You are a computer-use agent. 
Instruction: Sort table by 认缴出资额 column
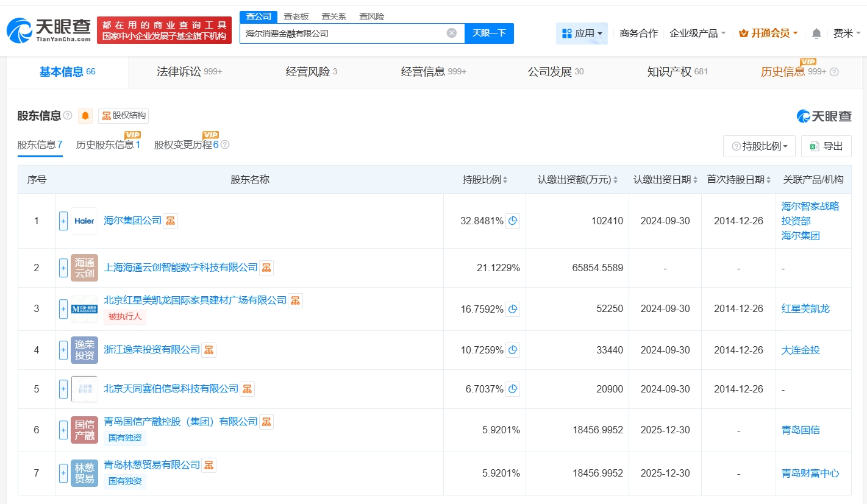point(615,180)
